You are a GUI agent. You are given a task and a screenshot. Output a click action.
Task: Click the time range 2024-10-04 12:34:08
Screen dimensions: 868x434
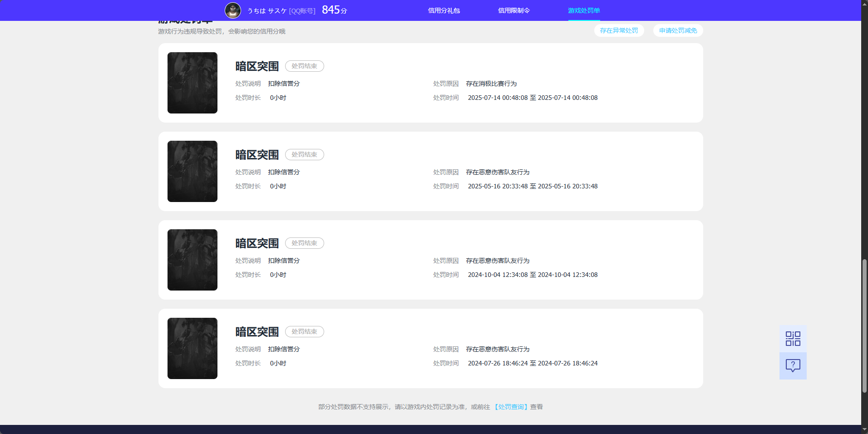coord(533,275)
